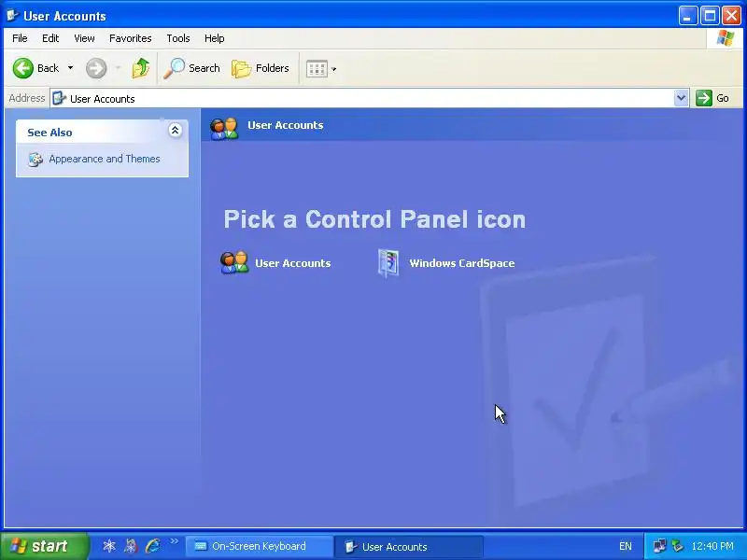Click the network computers tray icon
747x560 pixels.
660,546
